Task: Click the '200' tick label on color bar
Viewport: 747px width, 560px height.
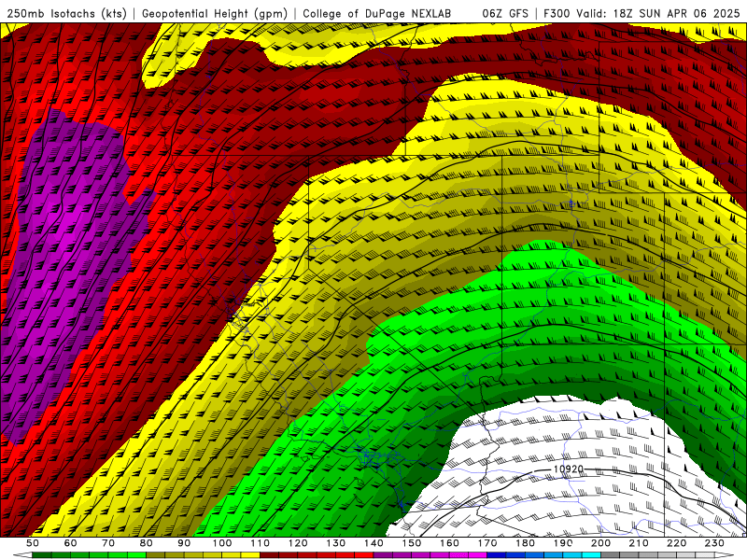Action: pos(601,543)
